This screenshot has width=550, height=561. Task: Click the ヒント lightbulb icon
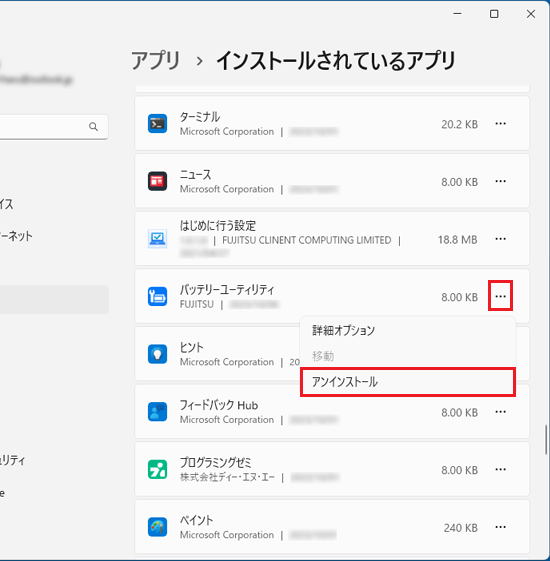coord(157,354)
